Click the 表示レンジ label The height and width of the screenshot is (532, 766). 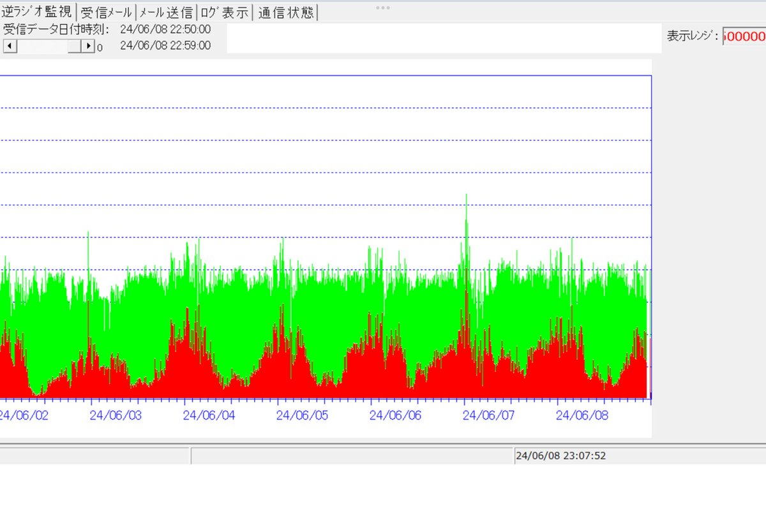pos(693,36)
